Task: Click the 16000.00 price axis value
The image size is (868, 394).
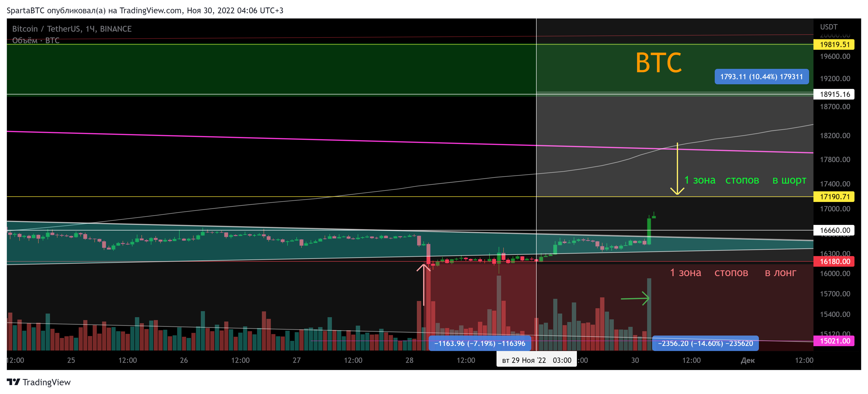Action: 835,273
